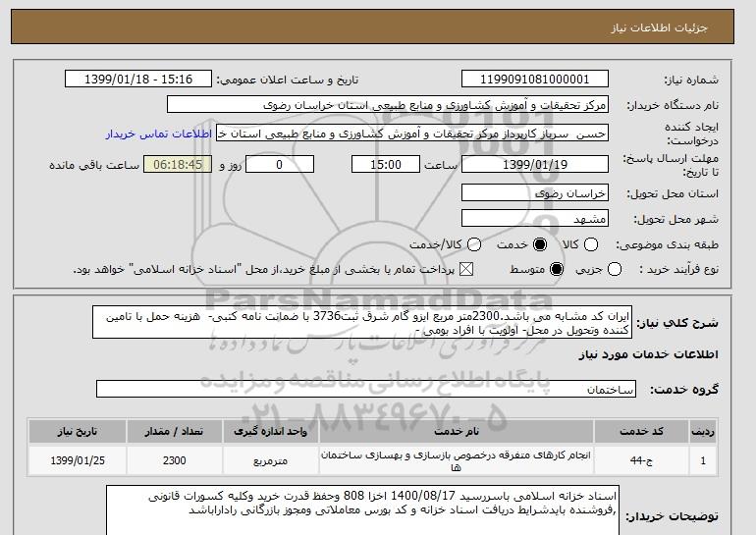756x535 pixels.
Task: Select the خدمت radio button
Action: pos(540,244)
